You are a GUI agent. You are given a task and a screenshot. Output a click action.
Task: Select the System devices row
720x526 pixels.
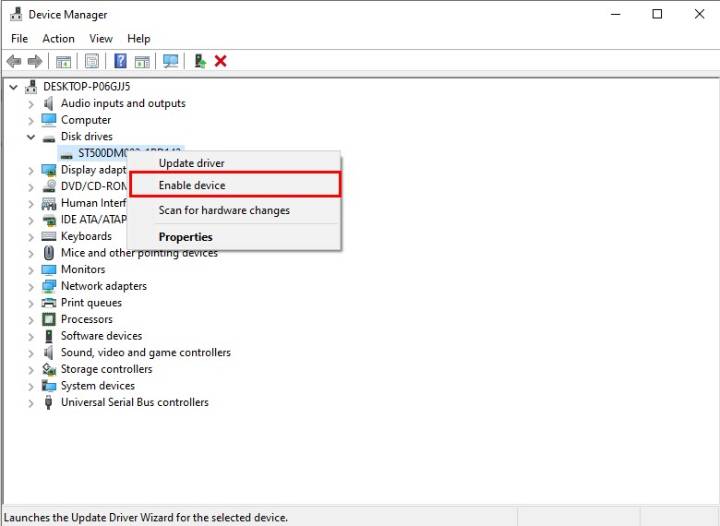98,386
